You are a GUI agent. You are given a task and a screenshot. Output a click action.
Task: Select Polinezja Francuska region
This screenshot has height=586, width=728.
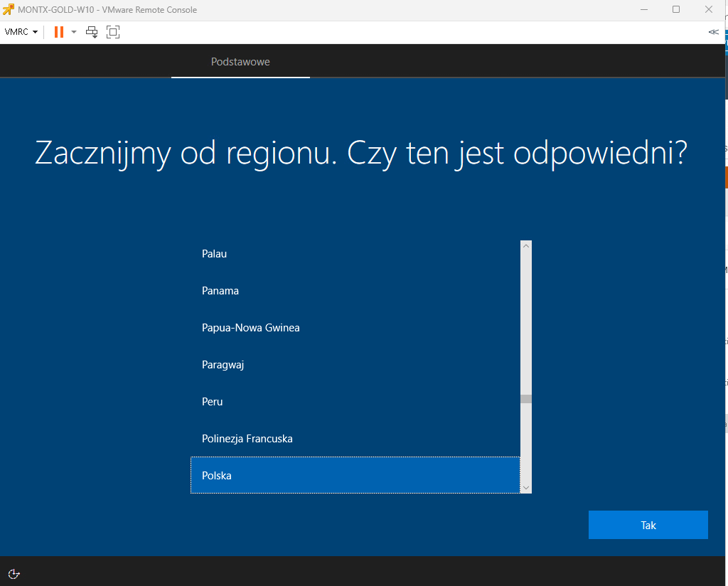[247, 439]
